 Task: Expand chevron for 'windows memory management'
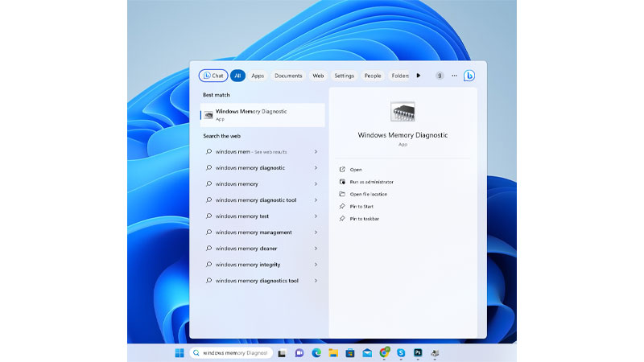[x=316, y=232]
